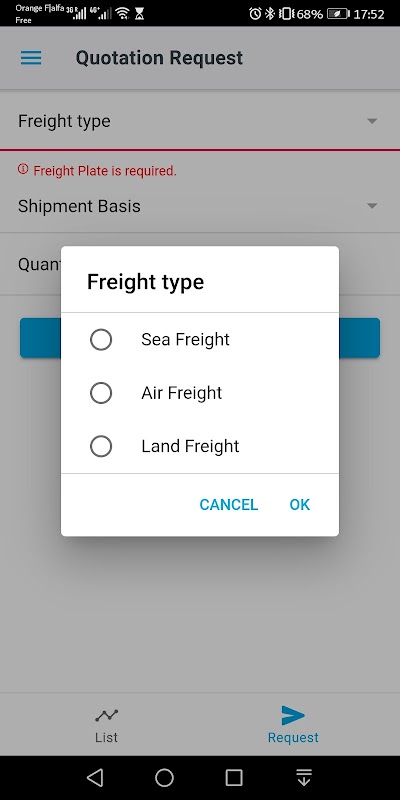Viewport: 400px width, 800px height.
Task: Open recent apps square icon
Action: (234, 778)
